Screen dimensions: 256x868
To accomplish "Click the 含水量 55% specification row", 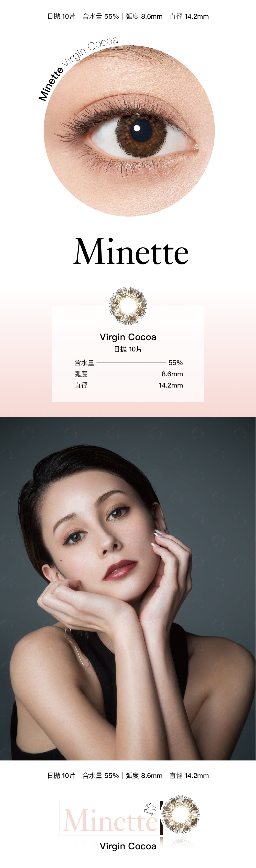I will [x=128, y=362].
